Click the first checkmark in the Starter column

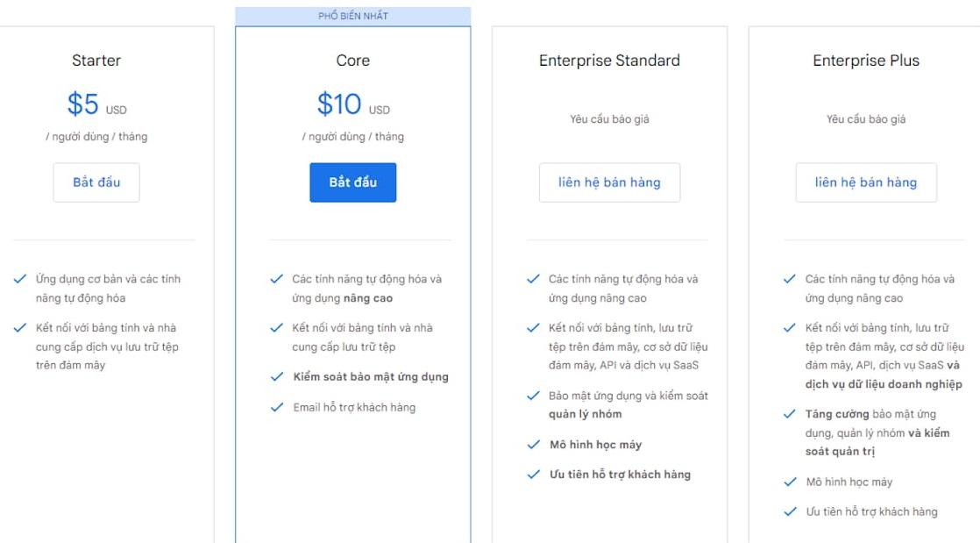coord(18,279)
